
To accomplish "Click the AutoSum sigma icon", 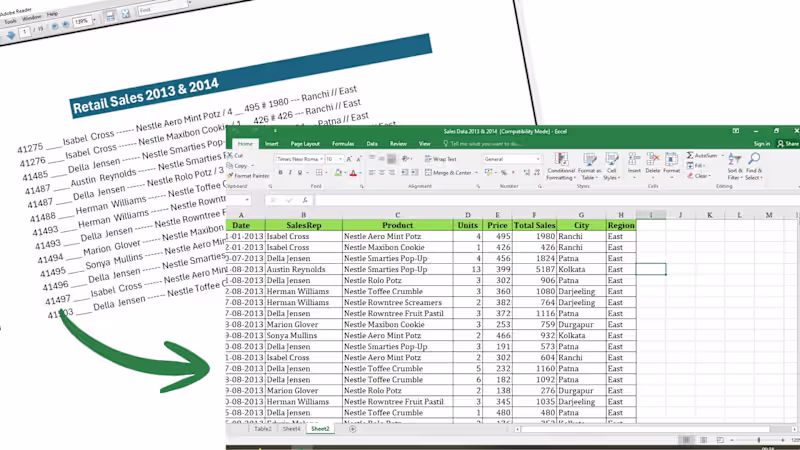I will [x=690, y=155].
